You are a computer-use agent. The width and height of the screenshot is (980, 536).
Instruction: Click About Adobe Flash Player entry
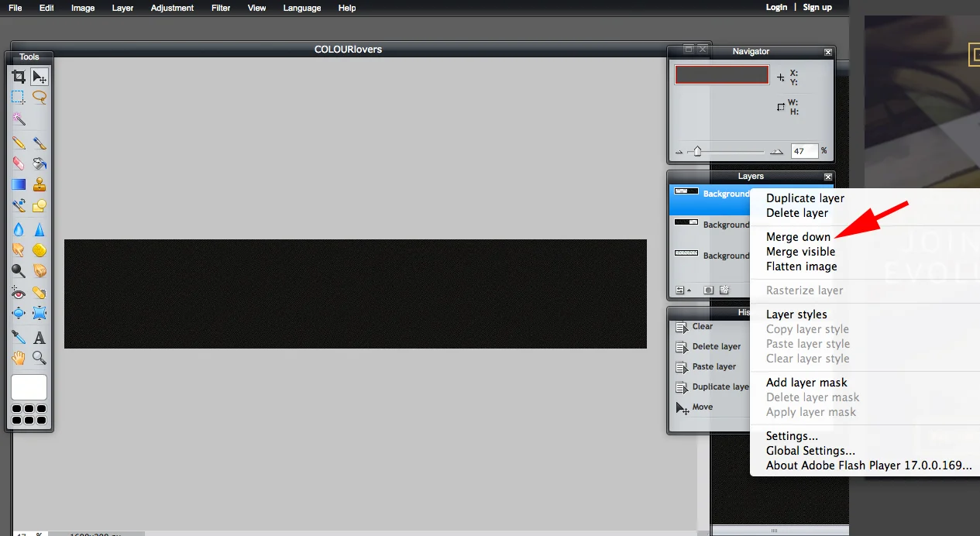[868, 466]
